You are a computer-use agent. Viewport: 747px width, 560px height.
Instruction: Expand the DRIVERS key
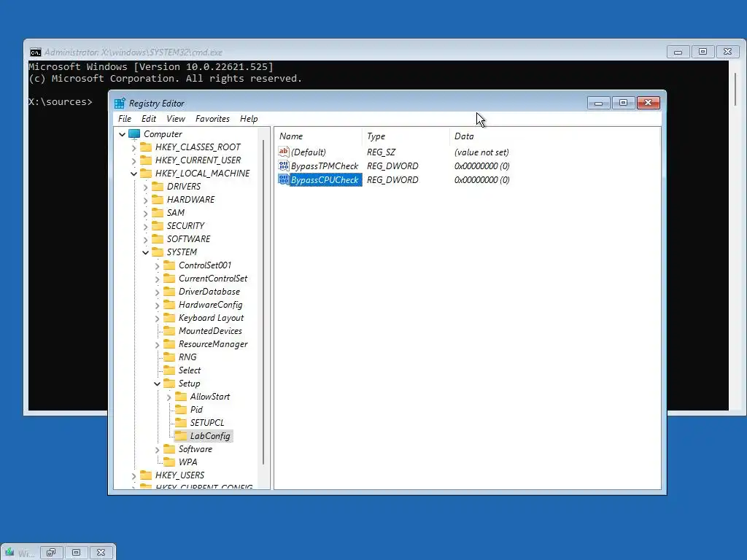coord(145,187)
